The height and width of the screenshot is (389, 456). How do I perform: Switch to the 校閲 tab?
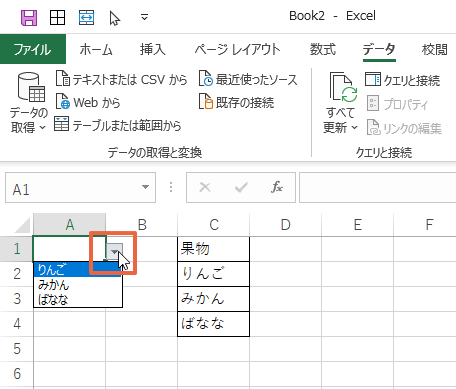coord(435,50)
